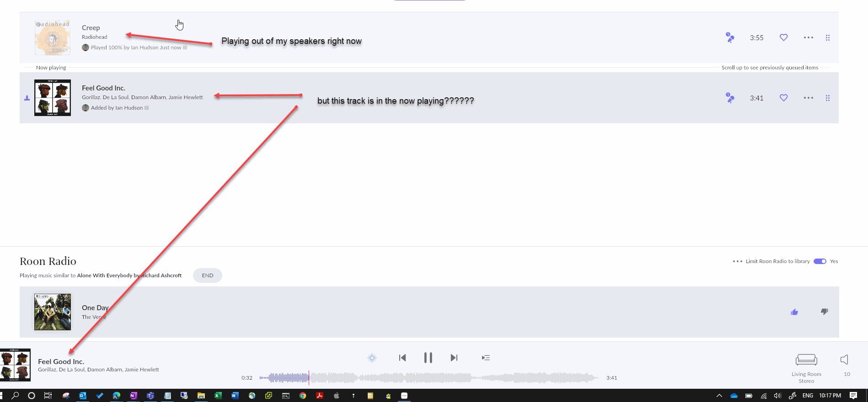Viewport: 868px width, 402px height.
Task: Open now-playing album art in bottom-left corner
Action: point(15,365)
